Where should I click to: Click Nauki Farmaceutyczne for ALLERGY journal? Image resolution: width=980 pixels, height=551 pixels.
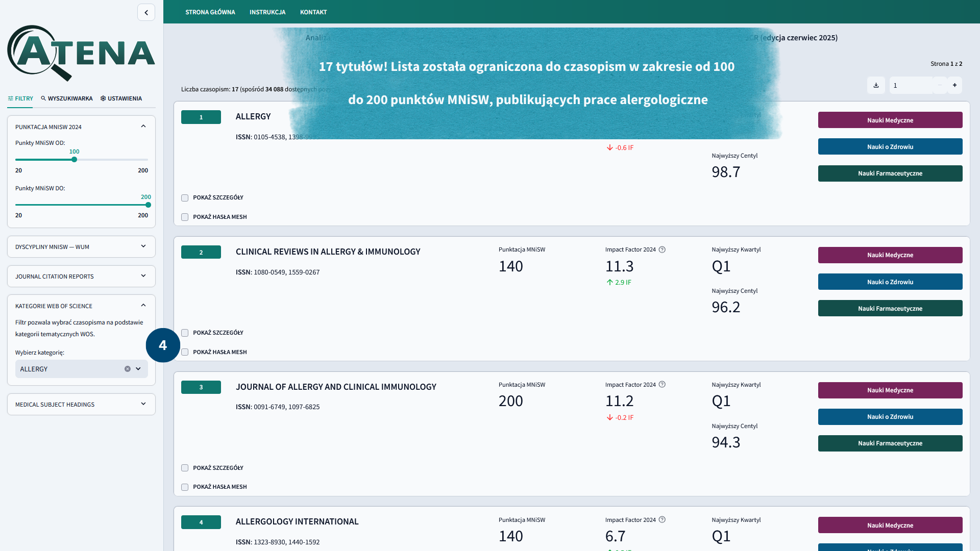890,173
